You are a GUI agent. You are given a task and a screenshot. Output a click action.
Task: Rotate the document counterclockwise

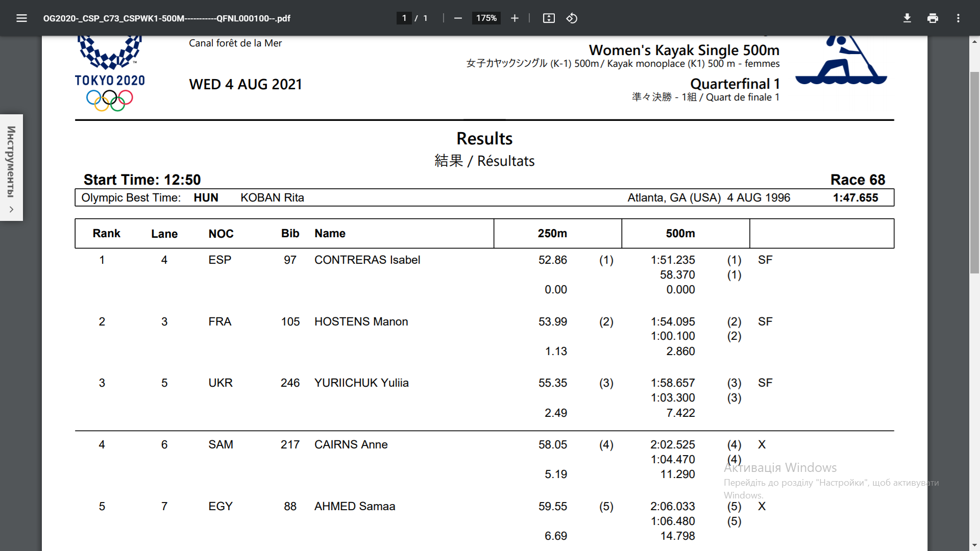pyautogui.click(x=572, y=18)
